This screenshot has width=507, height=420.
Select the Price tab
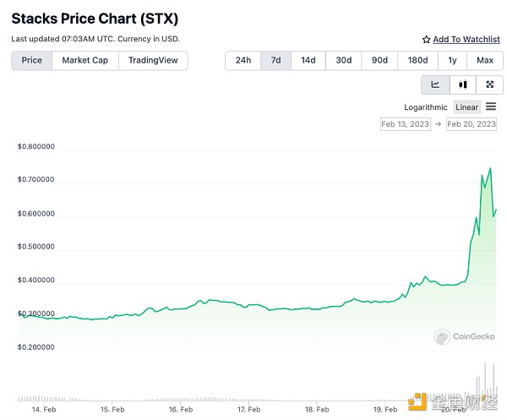pyautogui.click(x=32, y=60)
